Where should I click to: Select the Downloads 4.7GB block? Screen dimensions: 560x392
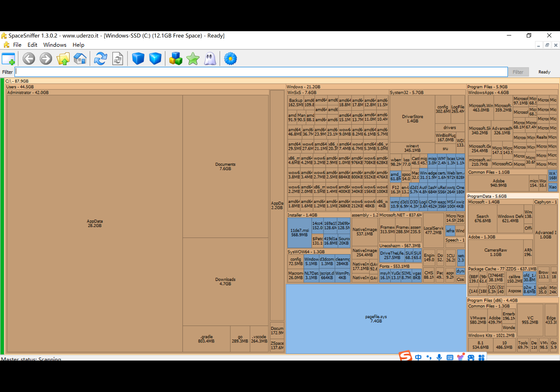click(225, 281)
